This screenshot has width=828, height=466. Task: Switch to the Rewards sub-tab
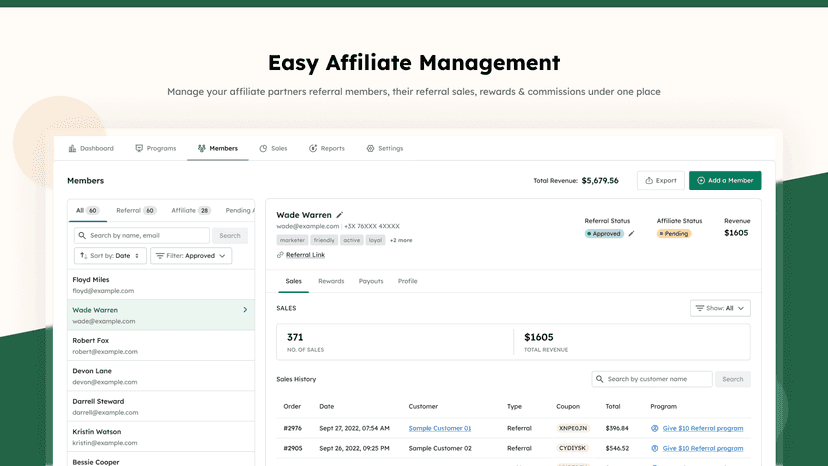click(331, 281)
